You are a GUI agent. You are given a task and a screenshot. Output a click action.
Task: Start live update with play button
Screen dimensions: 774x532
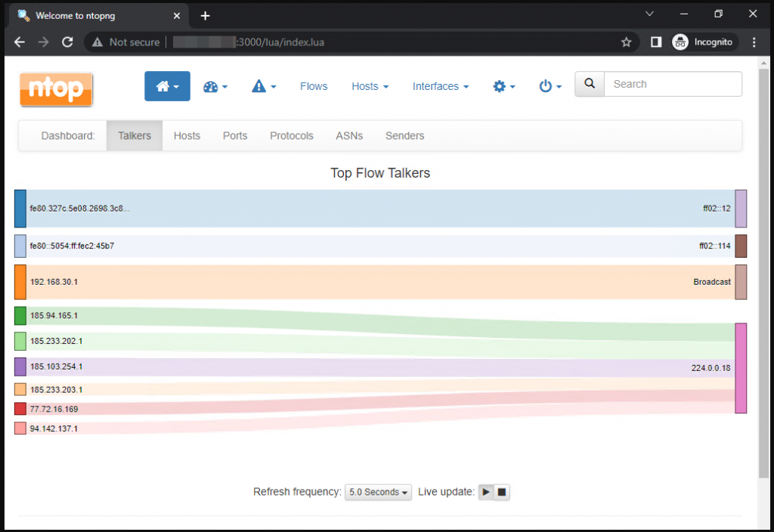[486, 492]
